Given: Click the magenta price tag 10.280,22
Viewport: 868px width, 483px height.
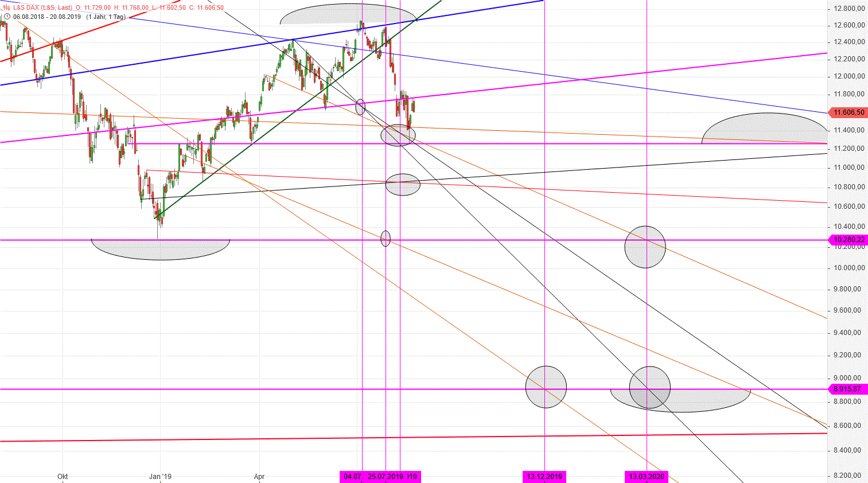Looking at the screenshot, I should tap(848, 240).
